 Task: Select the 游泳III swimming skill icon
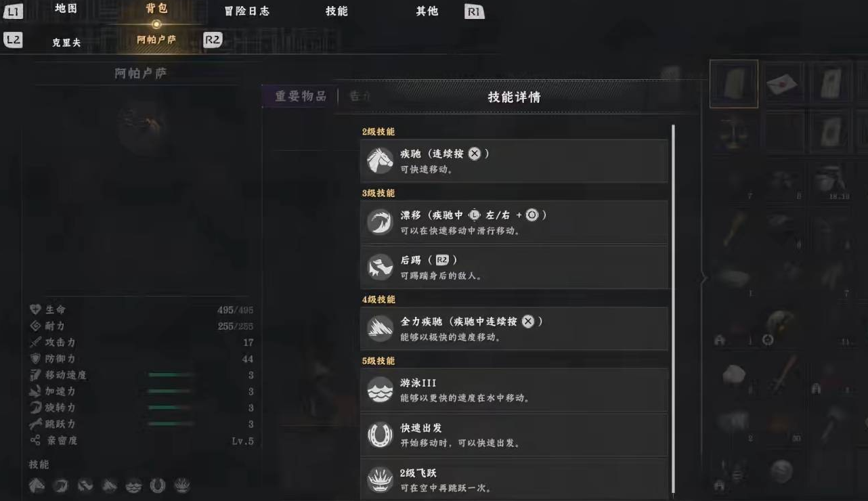(x=380, y=390)
